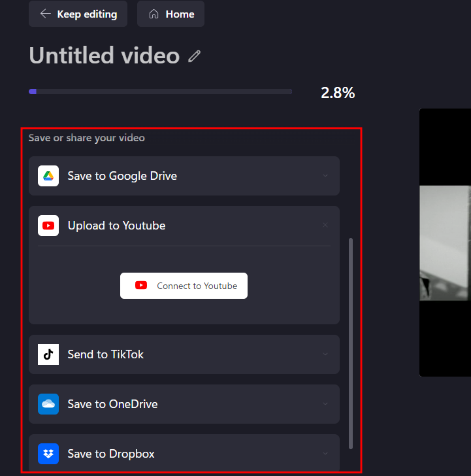The width and height of the screenshot is (471, 476).
Task: Click the export progress bar
Action: click(161, 92)
